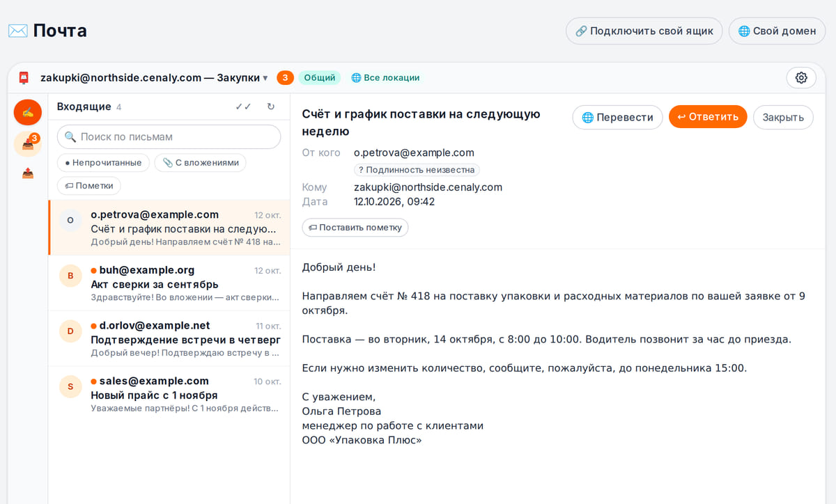Click avatar O of o.petrova message
836x504 pixels.
tap(70, 220)
